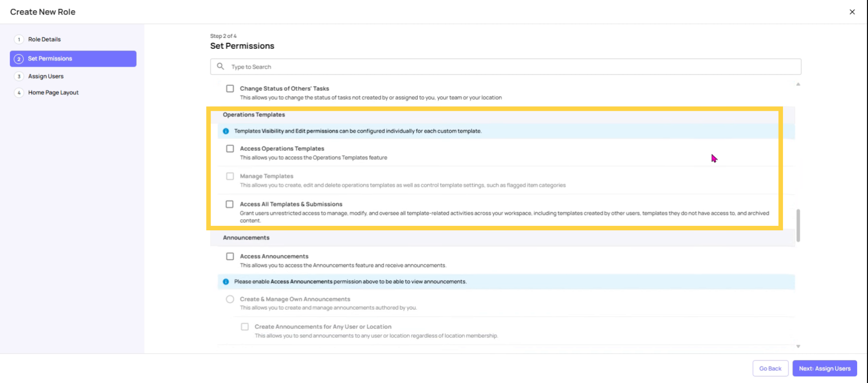Click the 'Set Permissions' page heading

tap(242, 46)
